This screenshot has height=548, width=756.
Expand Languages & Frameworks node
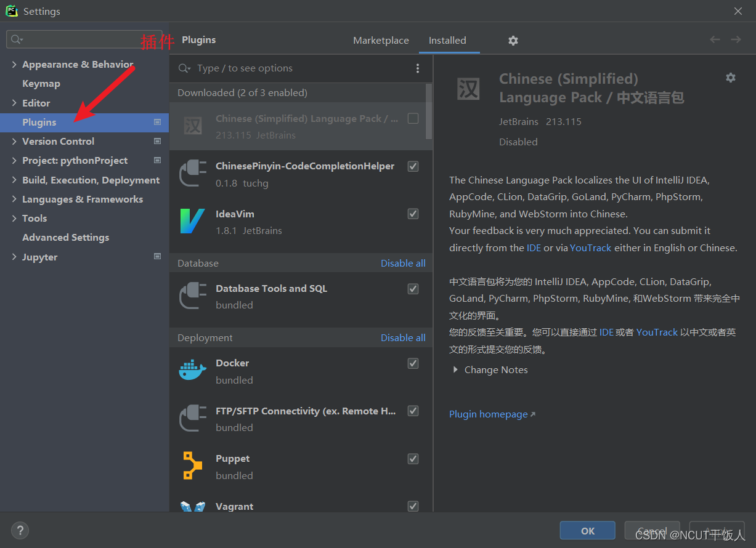tap(14, 199)
